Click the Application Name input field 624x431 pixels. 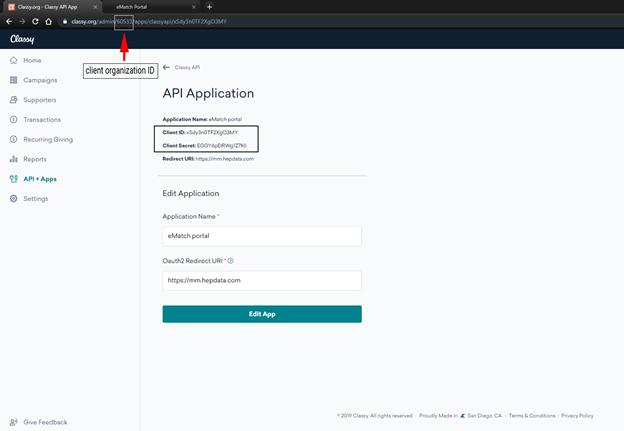262,236
